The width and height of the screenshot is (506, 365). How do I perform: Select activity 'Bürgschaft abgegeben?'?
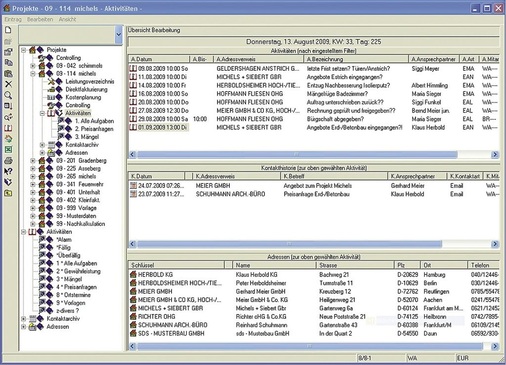click(x=313, y=119)
